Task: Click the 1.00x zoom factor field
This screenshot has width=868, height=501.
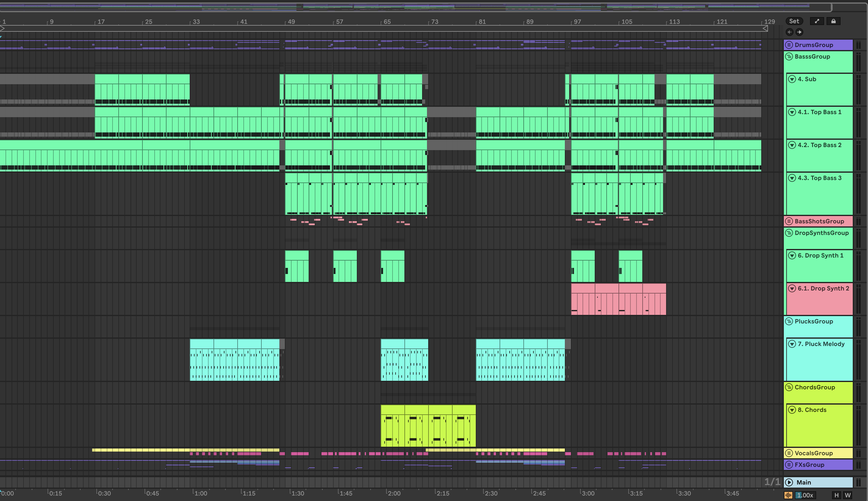Action: [x=805, y=495]
